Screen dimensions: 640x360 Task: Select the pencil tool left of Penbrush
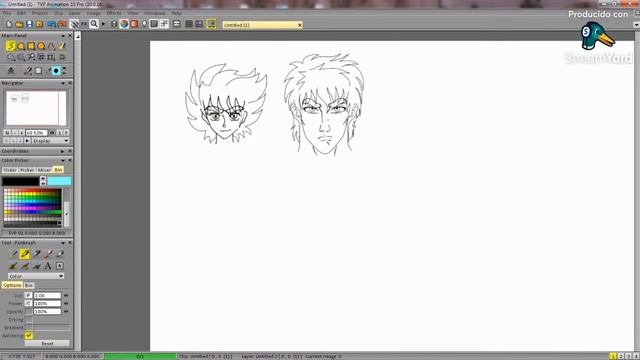coord(13,254)
